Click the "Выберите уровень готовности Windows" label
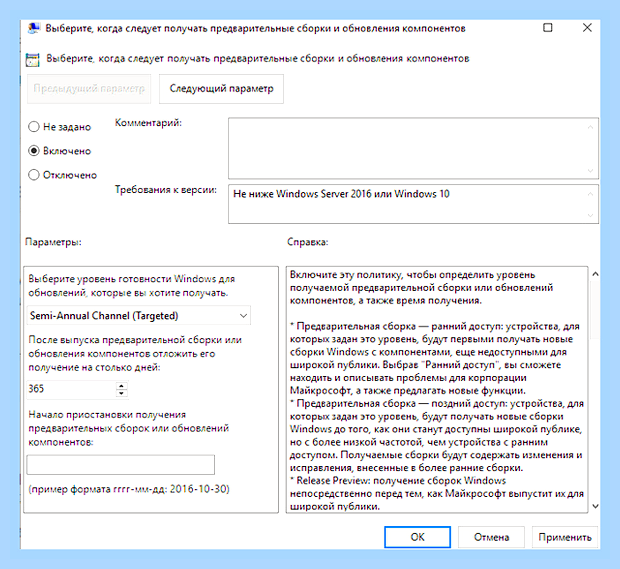Viewport: 620px width, 569px height. point(132,286)
